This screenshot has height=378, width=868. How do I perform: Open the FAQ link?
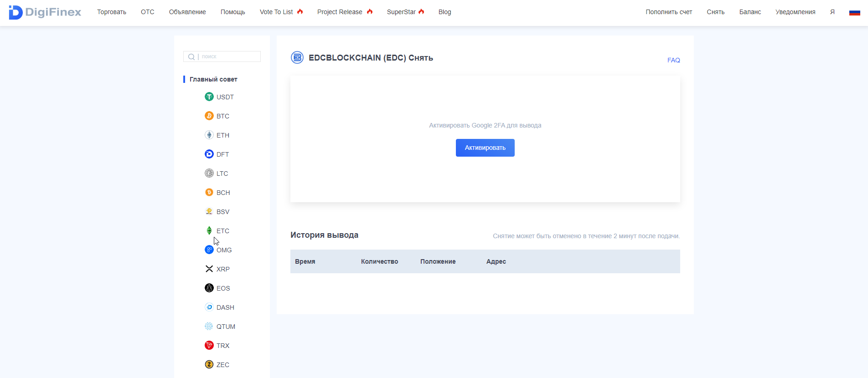pos(674,60)
